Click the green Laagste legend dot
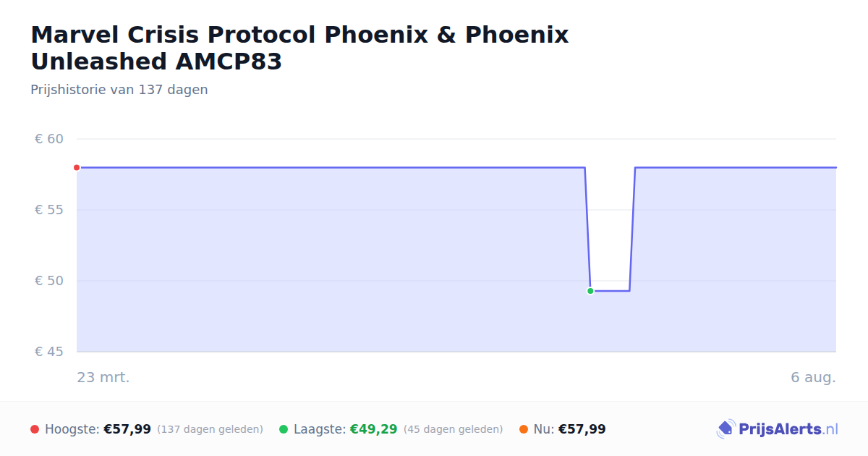The width and height of the screenshot is (868, 456). click(284, 429)
